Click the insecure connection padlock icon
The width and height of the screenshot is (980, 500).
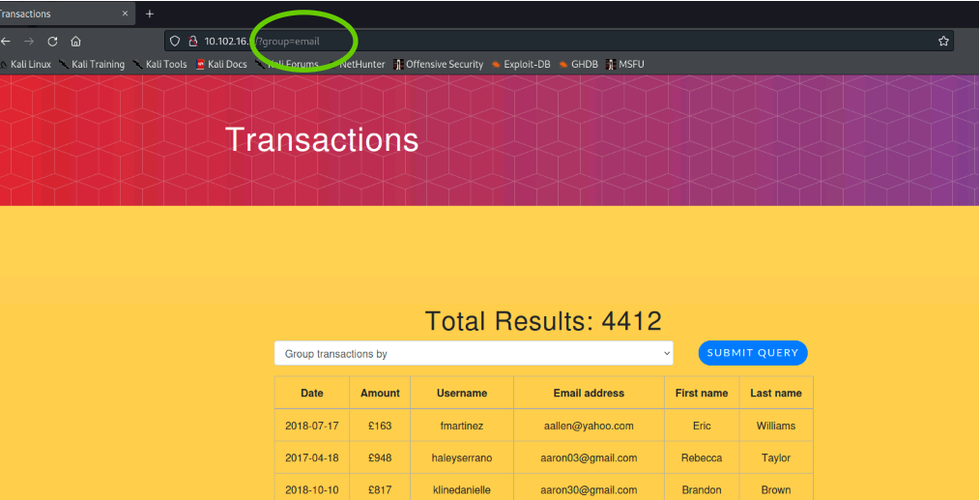tap(192, 41)
